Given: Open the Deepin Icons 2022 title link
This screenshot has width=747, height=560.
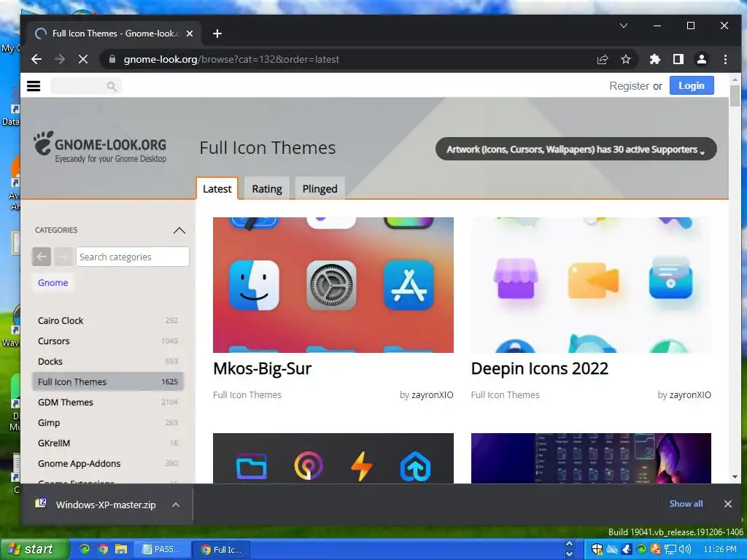Looking at the screenshot, I should 539,368.
